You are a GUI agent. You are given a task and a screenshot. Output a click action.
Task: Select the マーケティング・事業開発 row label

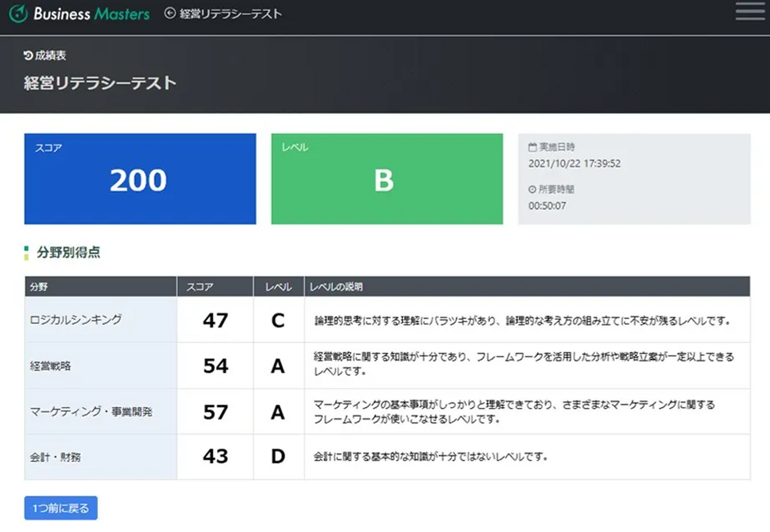[x=91, y=412]
